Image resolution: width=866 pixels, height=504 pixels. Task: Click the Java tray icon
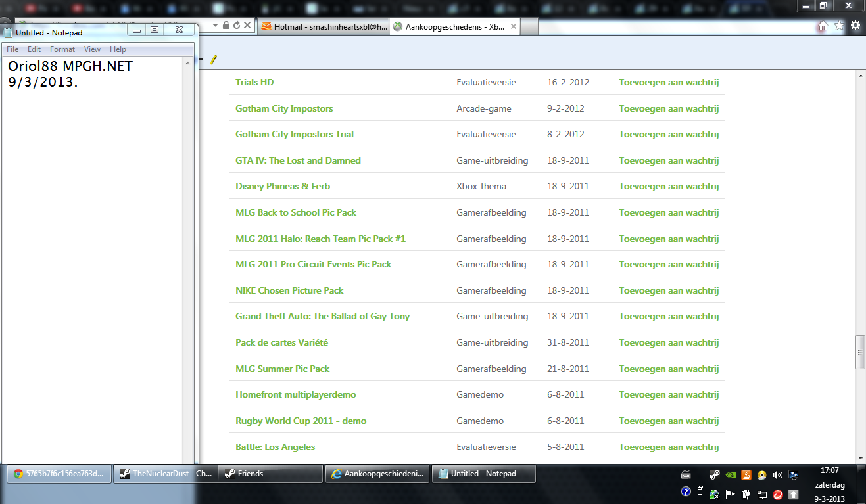tap(746, 475)
